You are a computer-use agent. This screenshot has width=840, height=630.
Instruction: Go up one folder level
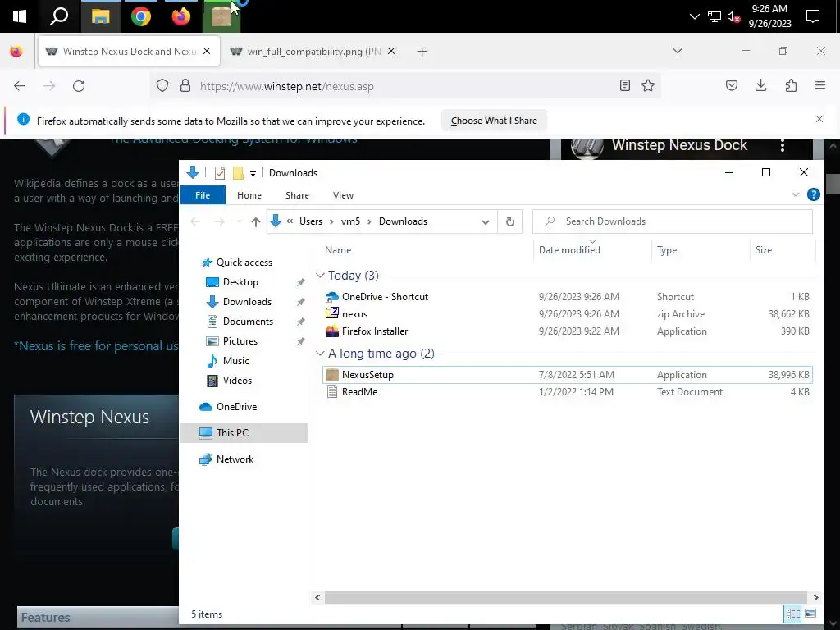click(256, 221)
